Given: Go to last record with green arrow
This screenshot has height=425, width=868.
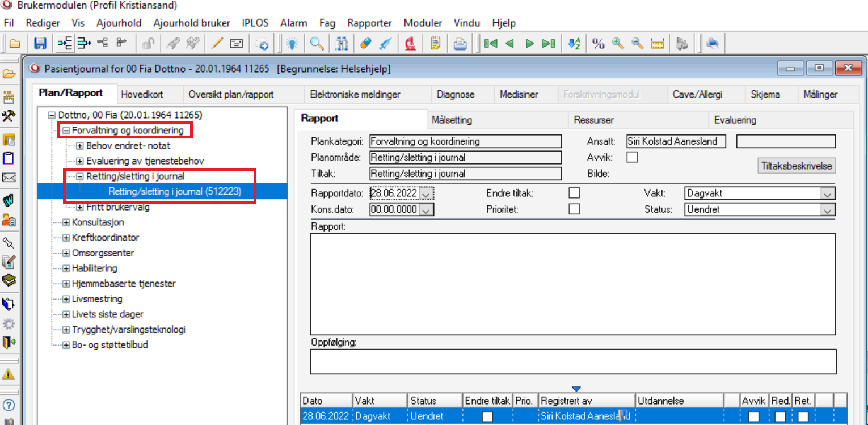Looking at the screenshot, I should 549,43.
